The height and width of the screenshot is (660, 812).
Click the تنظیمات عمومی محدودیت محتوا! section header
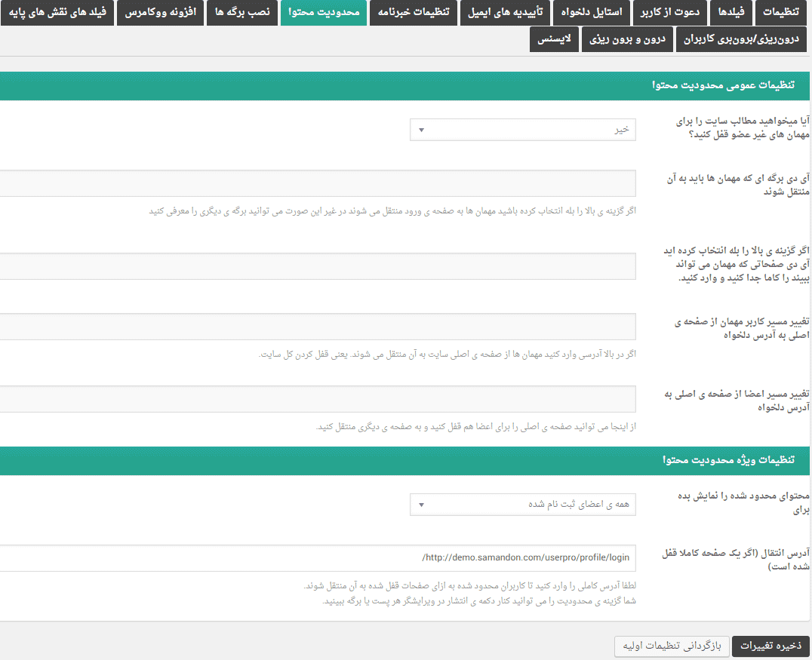(405, 85)
